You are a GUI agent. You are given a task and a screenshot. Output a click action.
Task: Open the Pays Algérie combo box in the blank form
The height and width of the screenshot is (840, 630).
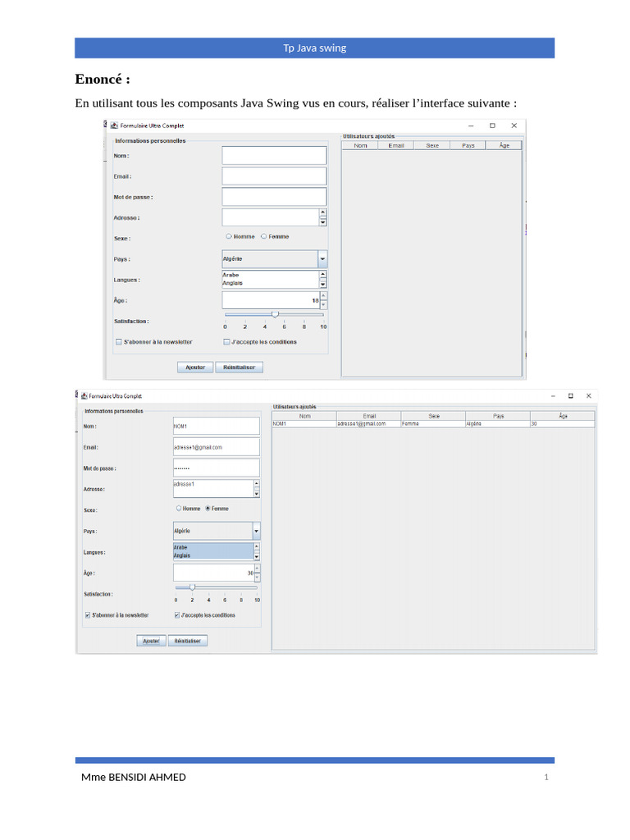(x=274, y=258)
